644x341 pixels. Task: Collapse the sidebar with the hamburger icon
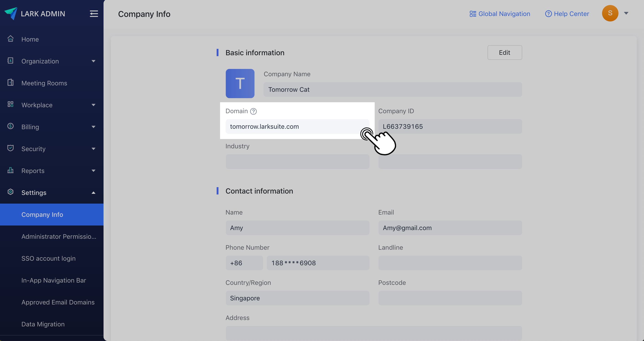94,14
